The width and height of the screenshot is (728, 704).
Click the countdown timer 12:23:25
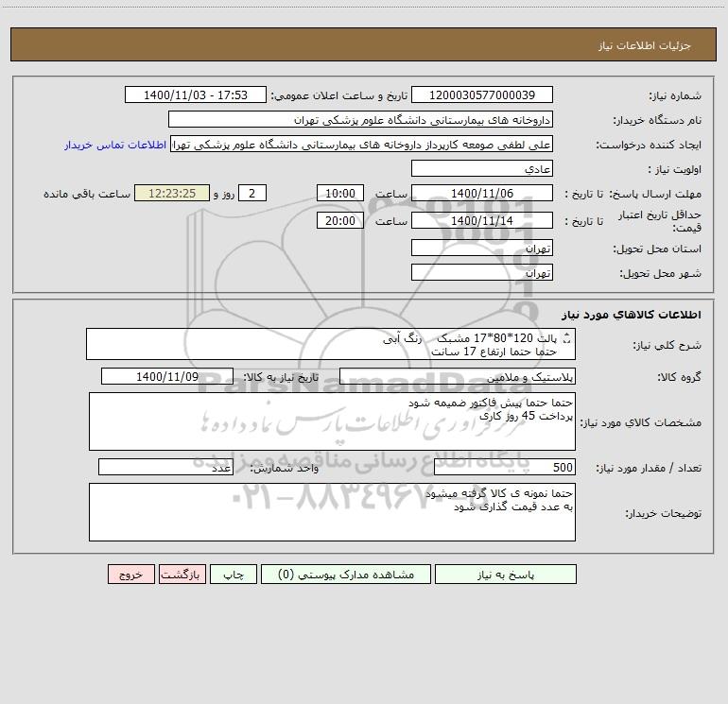point(172,193)
